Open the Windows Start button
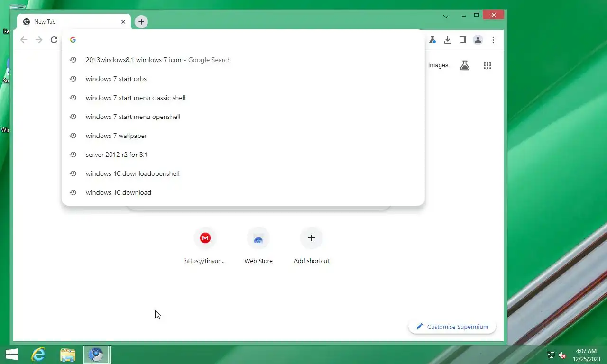 (x=11, y=355)
